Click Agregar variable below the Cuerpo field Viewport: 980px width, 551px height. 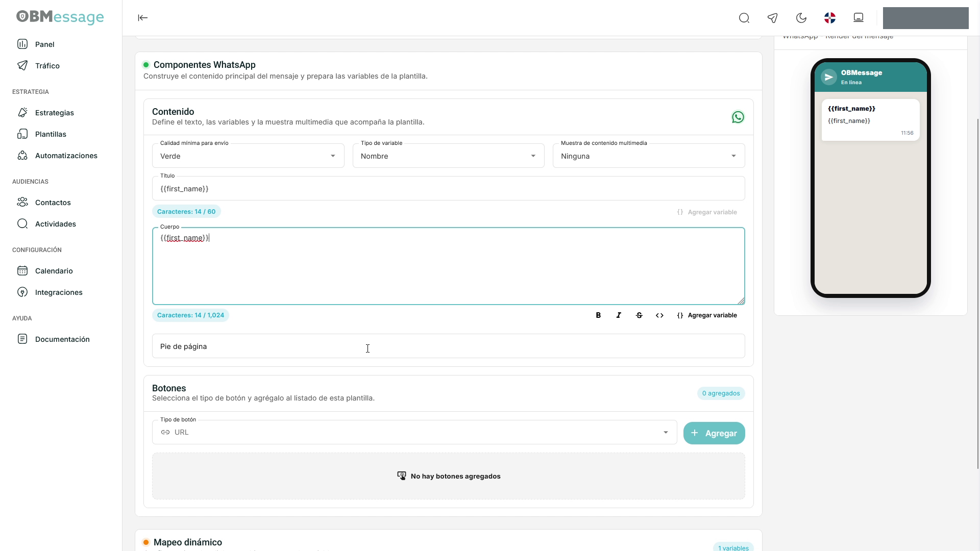(707, 315)
